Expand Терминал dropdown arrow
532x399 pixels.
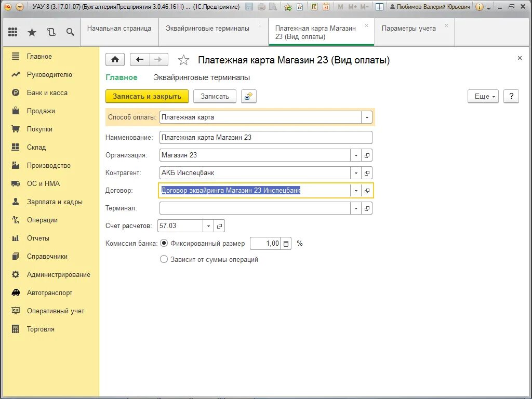pos(356,208)
